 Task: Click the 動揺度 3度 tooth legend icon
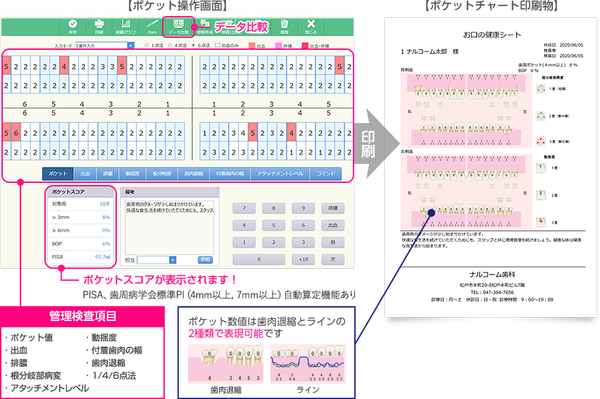click(540, 222)
